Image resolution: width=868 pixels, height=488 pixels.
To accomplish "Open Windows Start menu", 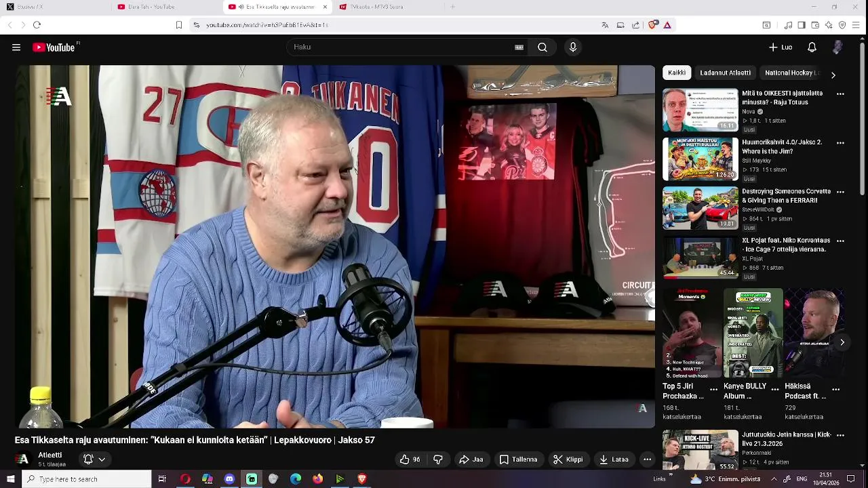I will [10, 479].
